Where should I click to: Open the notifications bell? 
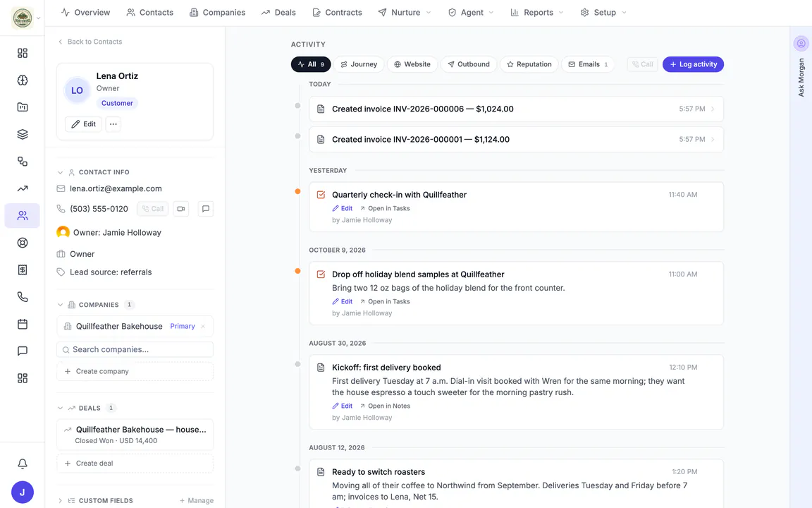(x=23, y=464)
